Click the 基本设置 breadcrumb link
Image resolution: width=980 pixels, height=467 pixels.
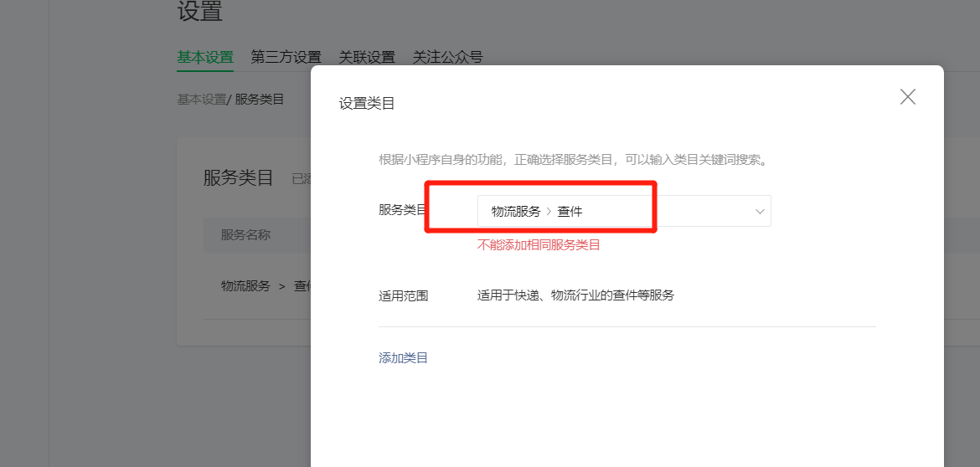(201, 99)
